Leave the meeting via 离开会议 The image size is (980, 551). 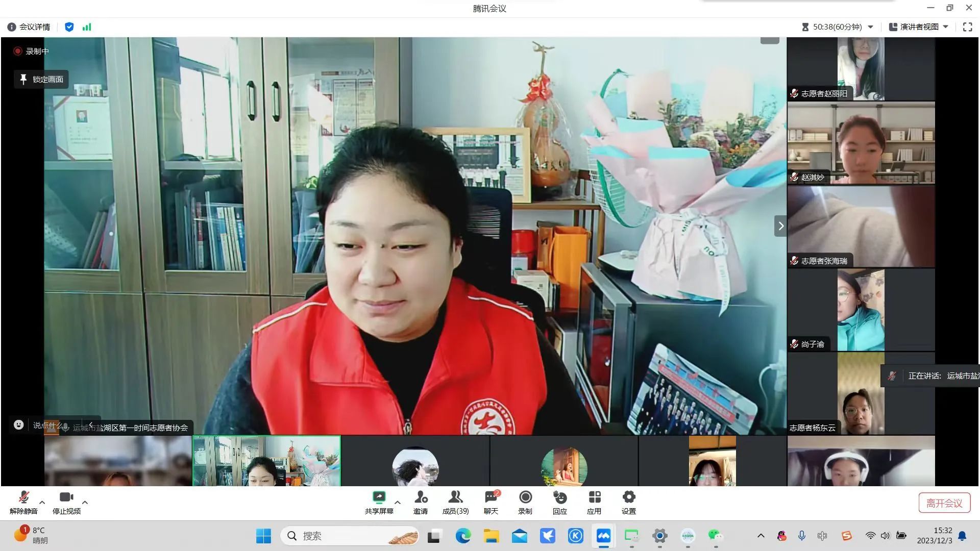pos(944,503)
